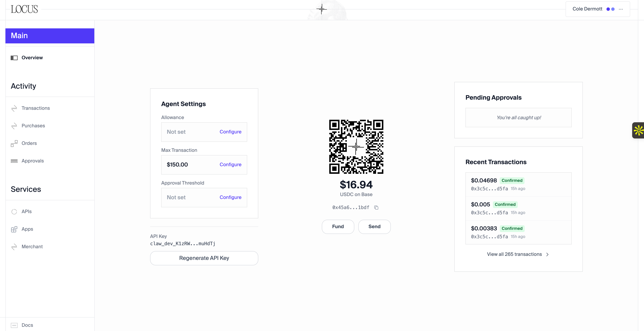
Task: Click the $150.00 max transaction value
Action: pos(177,165)
